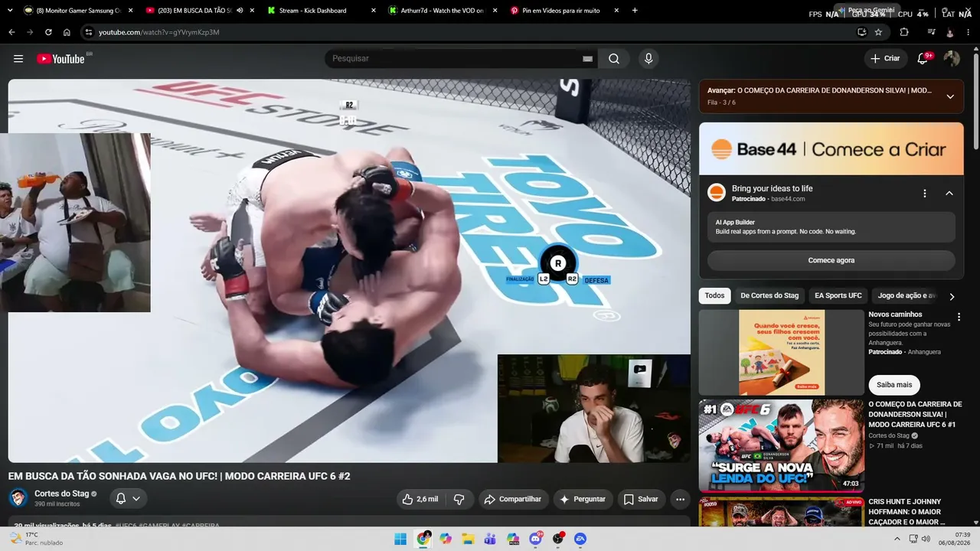Open File Explorer from the taskbar
This screenshot has height=551, width=980.
coord(468,539)
